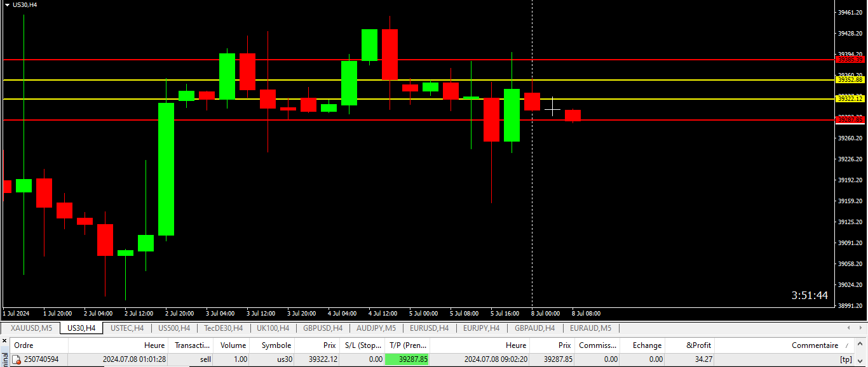The width and height of the screenshot is (868, 367).
Task: Sort by the S/L column header
Action: (362, 345)
